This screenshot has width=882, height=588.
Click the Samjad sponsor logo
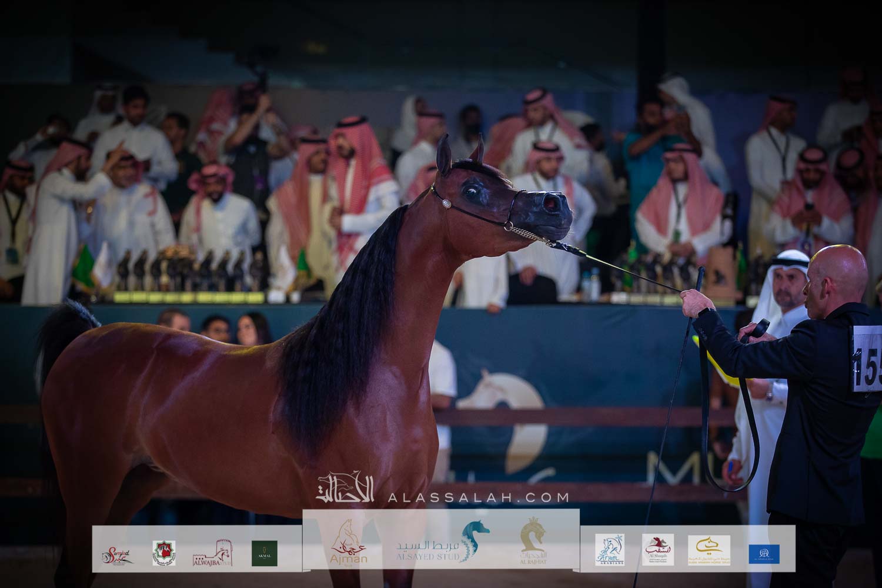[116, 553]
